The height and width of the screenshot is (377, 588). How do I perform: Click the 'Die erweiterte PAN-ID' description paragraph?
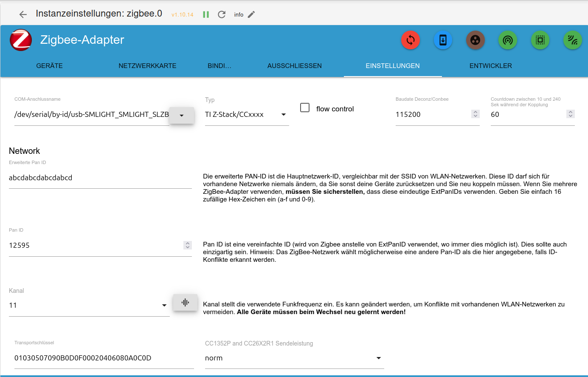click(x=390, y=188)
